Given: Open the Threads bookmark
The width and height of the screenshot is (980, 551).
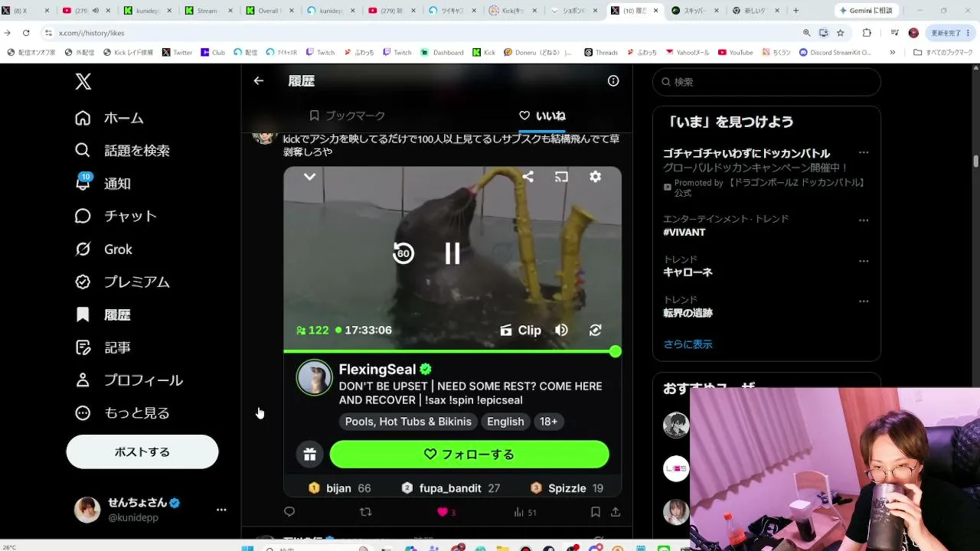Looking at the screenshot, I should 600,53.
